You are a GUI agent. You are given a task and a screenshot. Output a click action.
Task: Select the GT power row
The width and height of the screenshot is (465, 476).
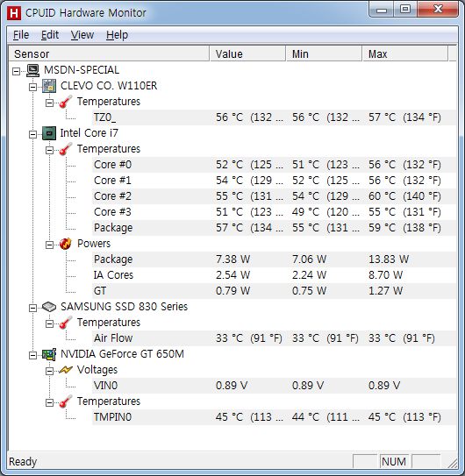pyautogui.click(x=274, y=291)
